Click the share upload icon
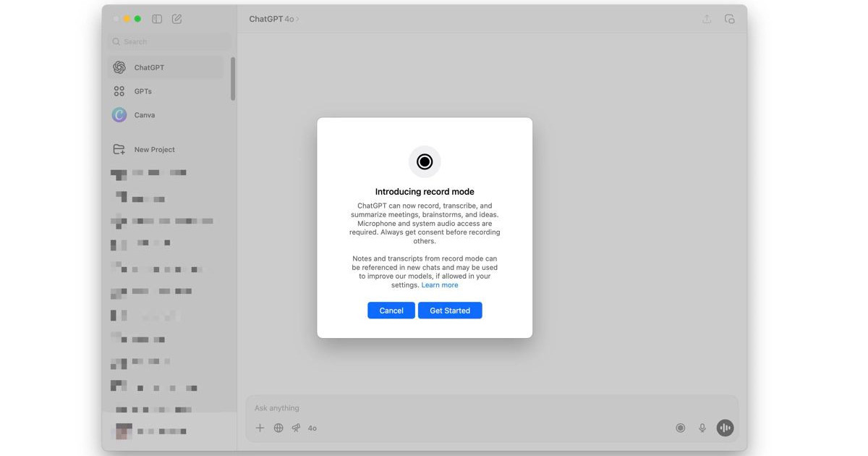The height and width of the screenshot is (456, 868). point(707,19)
